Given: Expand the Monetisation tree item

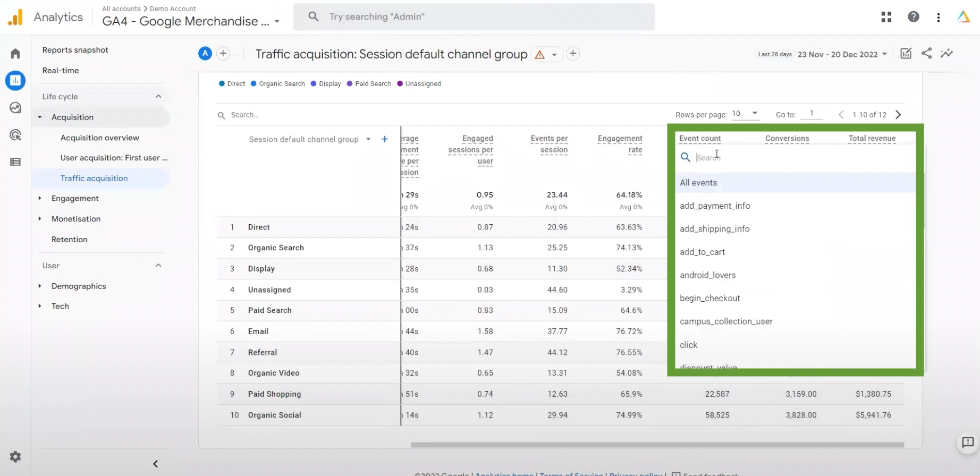Looking at the screenshot, I should click(40, 218).
